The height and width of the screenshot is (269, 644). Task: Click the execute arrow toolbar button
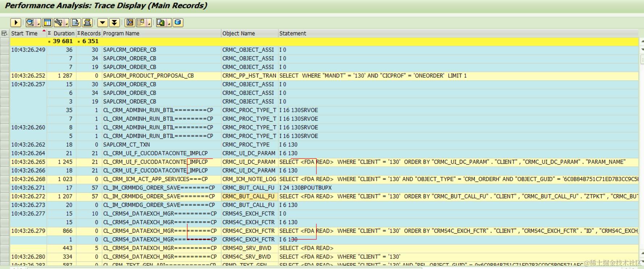[16, 23]
